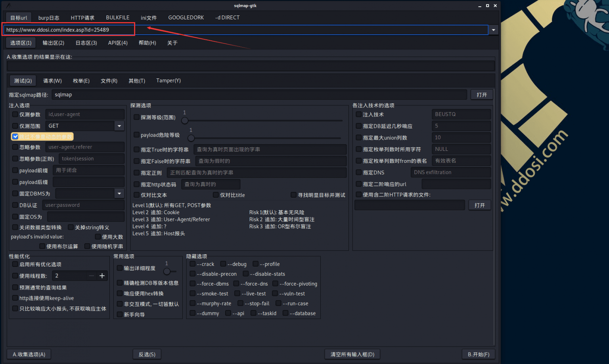609x364 pixels.
Task: Check the 注入技术 option
Action: pyautogui.click(x=358, y=114)
